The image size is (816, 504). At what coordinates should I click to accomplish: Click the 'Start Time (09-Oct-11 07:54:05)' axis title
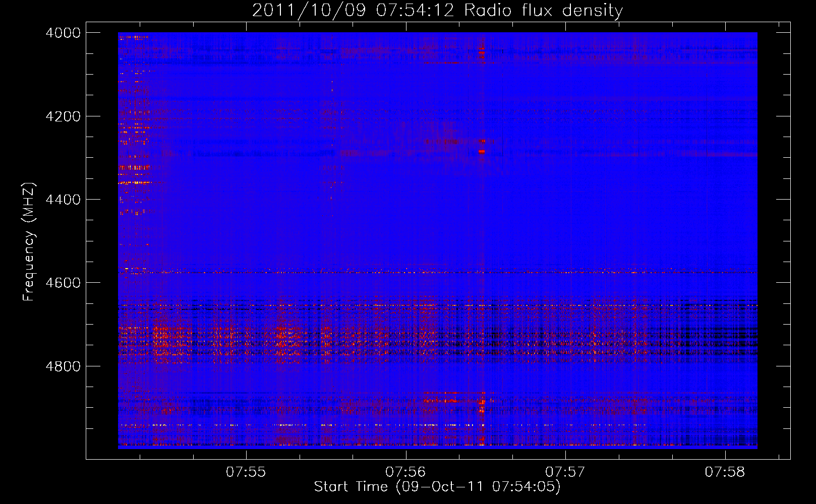click(437, 487)
